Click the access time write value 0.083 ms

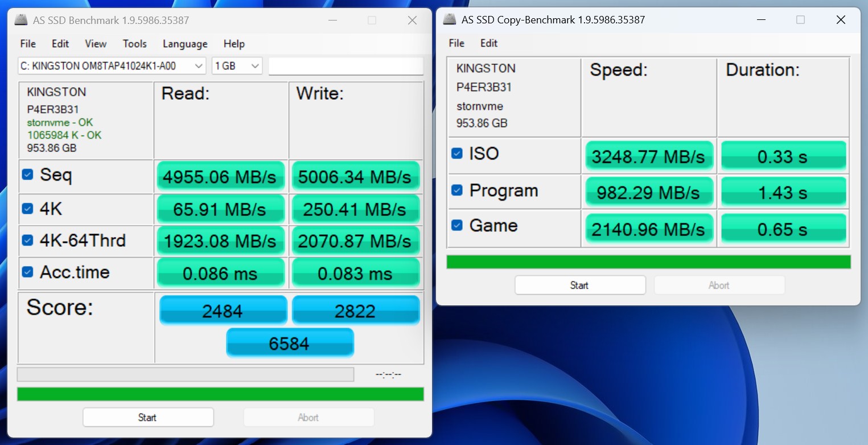356,273
